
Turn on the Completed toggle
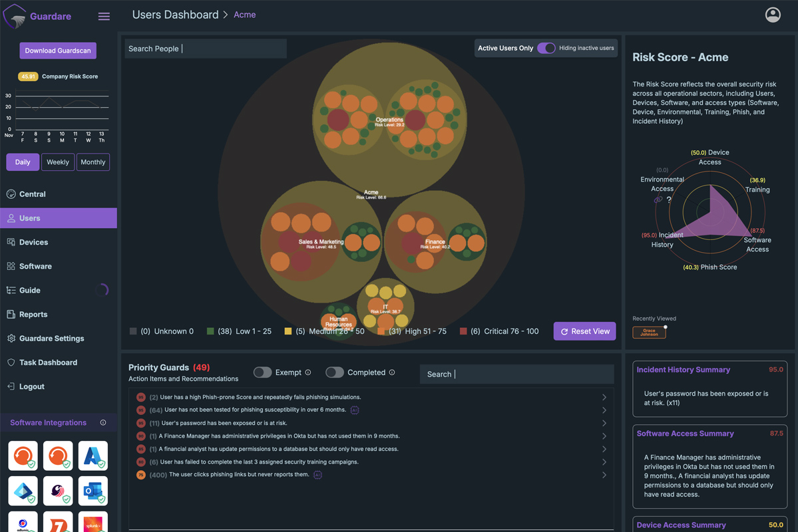click(334, 372)
